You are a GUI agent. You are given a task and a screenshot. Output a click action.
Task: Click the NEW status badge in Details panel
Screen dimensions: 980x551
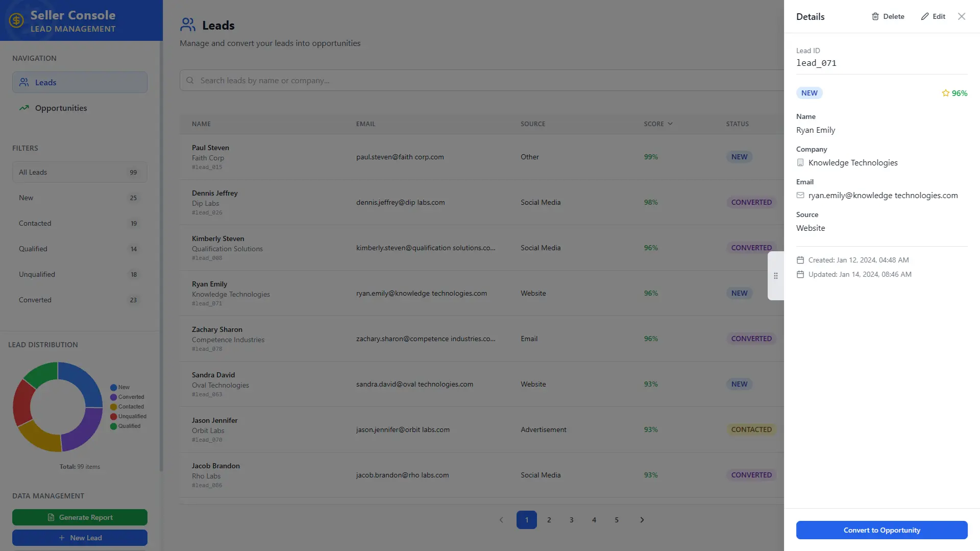[x=809, y=93]
